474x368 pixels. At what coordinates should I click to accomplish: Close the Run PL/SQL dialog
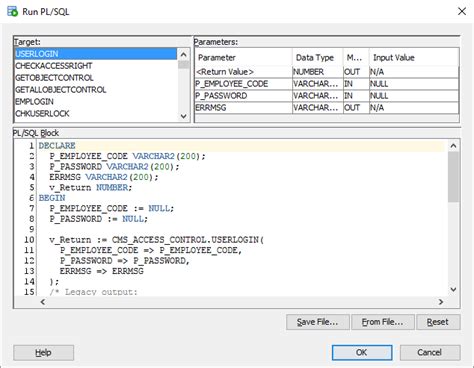click(x=462, y=11)
